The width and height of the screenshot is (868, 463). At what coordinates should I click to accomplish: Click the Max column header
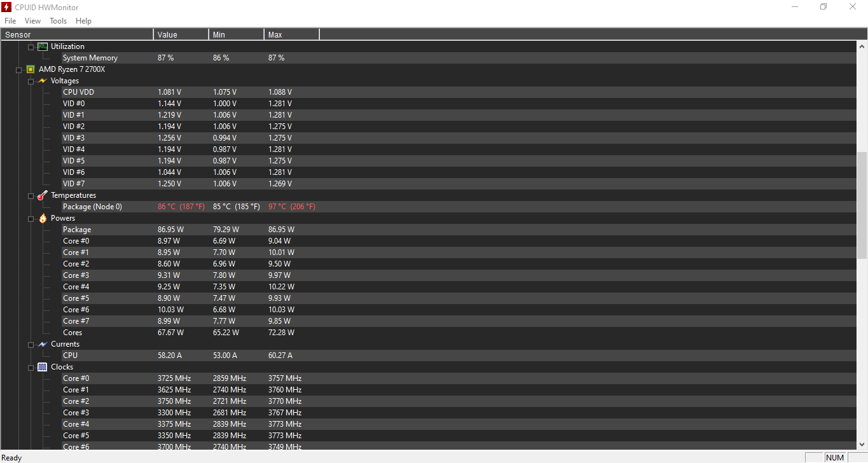[x=292, y=34]
